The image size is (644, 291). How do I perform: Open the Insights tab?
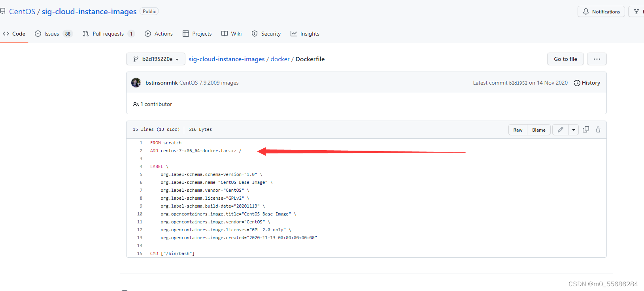(305, 34)
